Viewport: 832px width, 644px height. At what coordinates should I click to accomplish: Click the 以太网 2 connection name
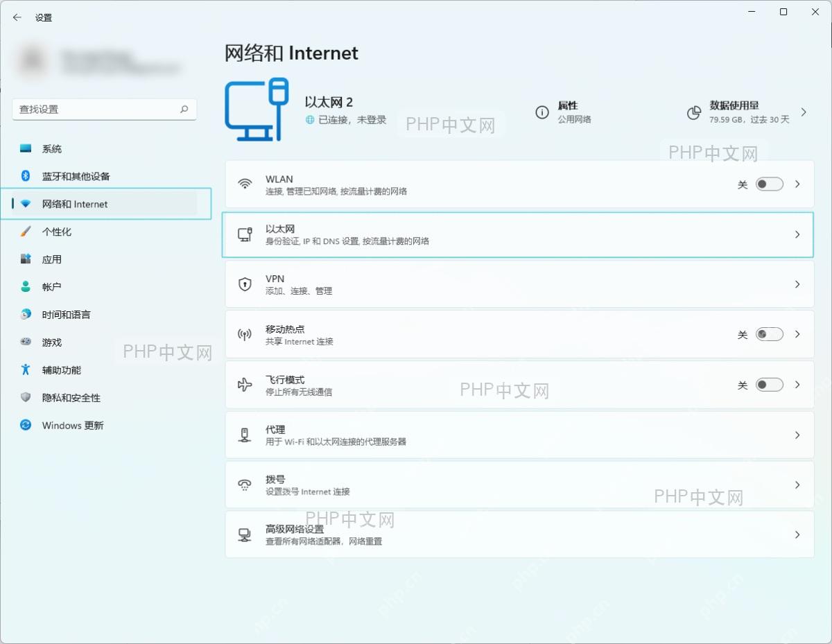329,102
